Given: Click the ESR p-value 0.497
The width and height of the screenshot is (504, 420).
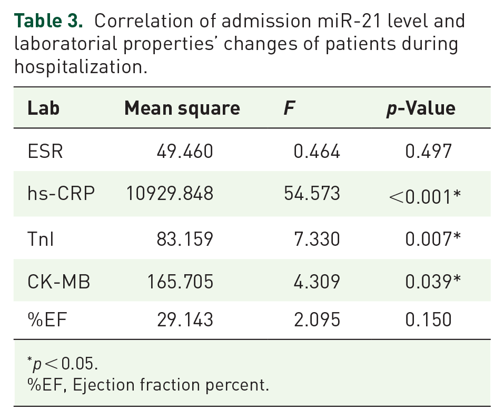Looking at the screenshot, I should click(x=429, y=152).
